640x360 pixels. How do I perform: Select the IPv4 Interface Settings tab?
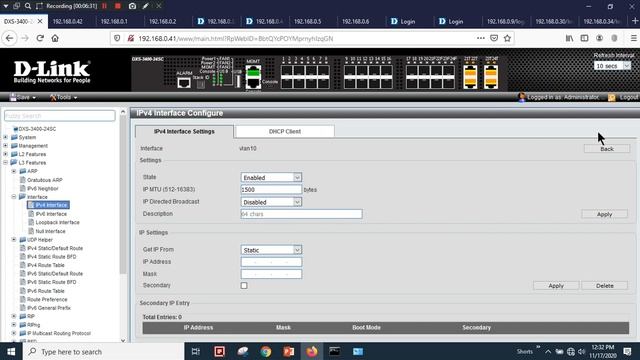coord(184,131)
